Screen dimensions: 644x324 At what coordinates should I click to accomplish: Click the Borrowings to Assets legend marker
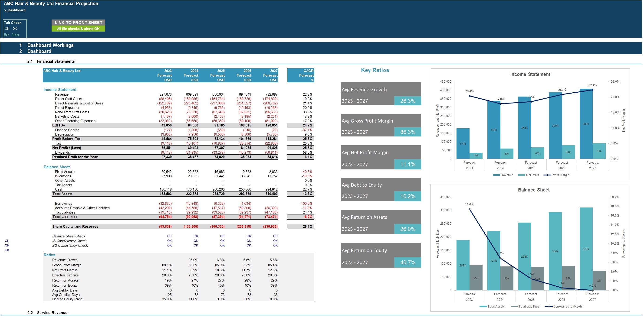[x=549, y=307]
